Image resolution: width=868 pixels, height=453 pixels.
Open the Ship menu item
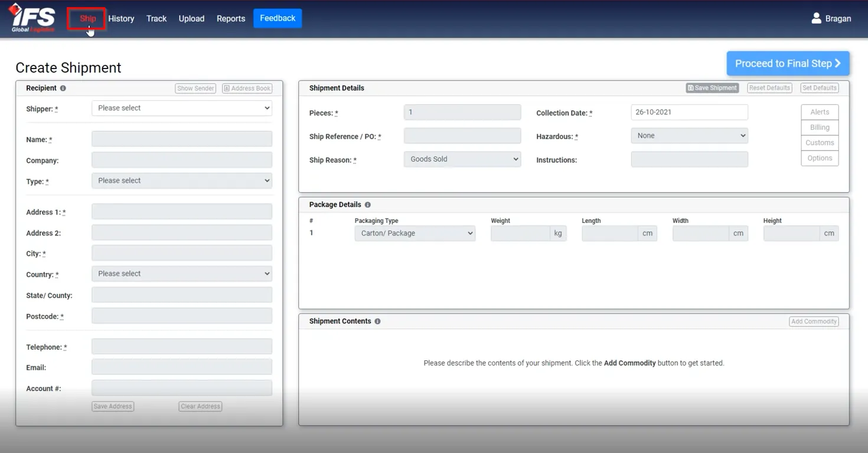point(87,18)
